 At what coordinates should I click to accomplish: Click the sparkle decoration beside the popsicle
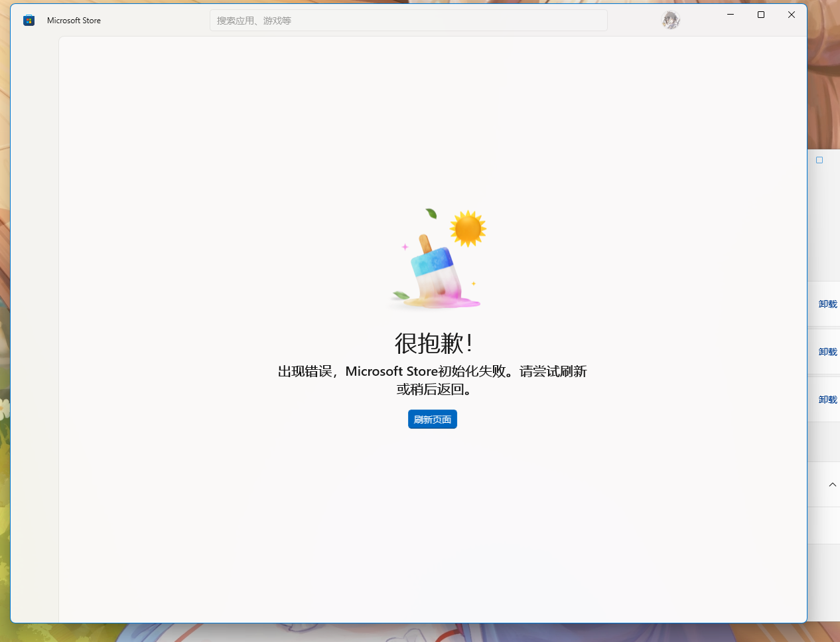pos(407,246)
